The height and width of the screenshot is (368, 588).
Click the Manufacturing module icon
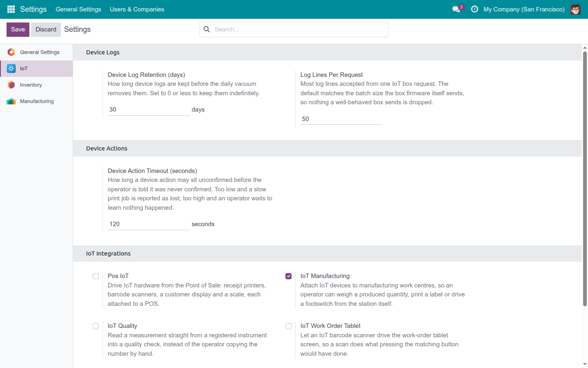pos(11,101)
